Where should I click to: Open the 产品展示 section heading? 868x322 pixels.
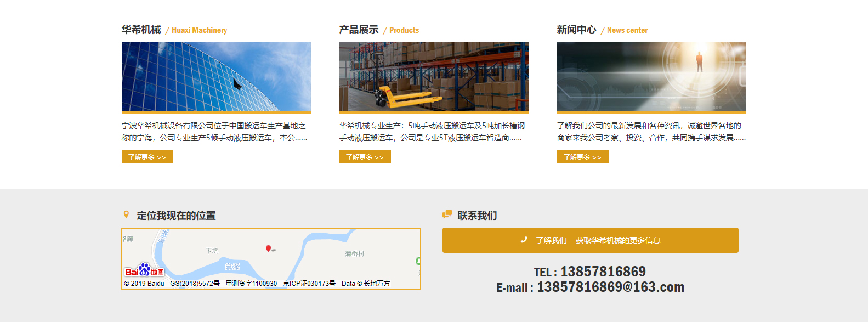tap(359, 30)
